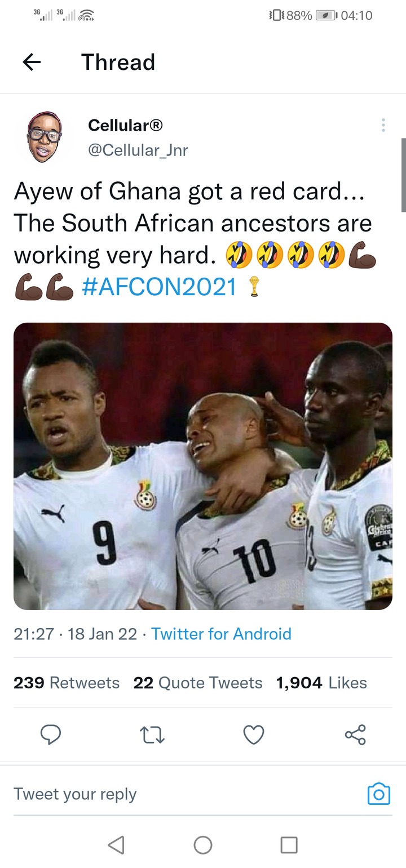Like the tweet with the heart icon
The height and width of the screenshot is (868, 406).
click(x=254, y=735)
